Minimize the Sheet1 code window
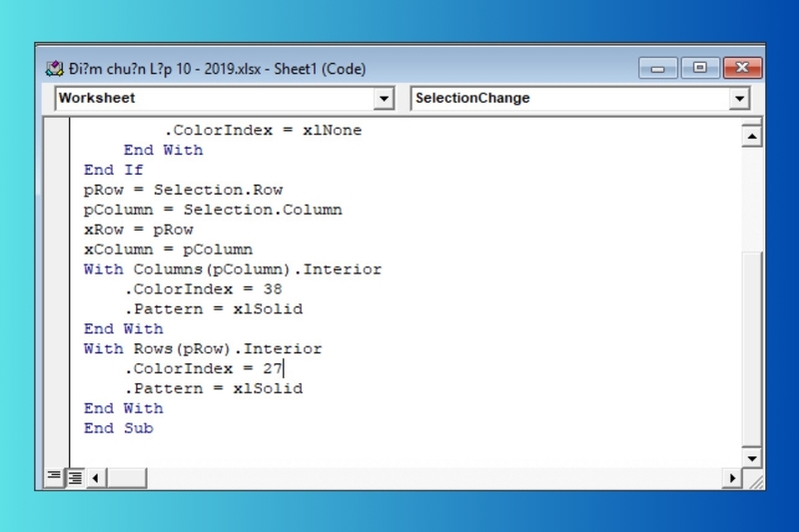This screenshot has height=532, width=799. tap(658, 68)
